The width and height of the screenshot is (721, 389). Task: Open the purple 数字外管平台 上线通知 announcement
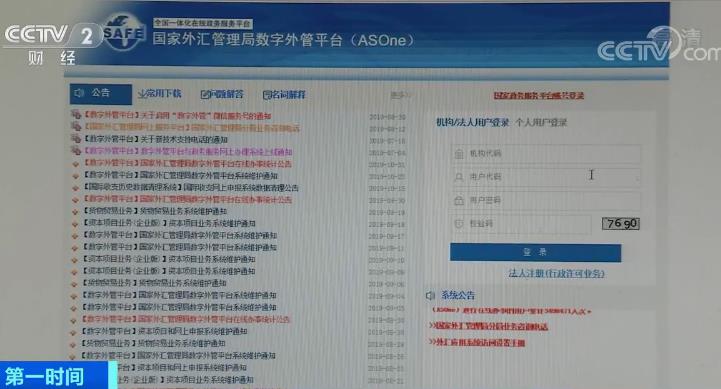188,151
